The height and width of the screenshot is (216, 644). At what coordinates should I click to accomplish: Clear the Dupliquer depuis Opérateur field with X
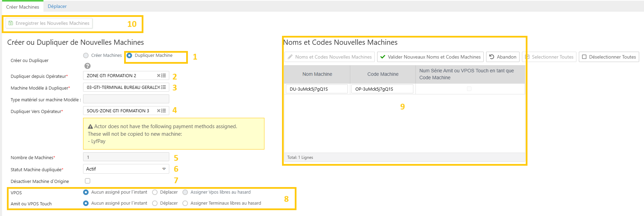coord(159,76)
